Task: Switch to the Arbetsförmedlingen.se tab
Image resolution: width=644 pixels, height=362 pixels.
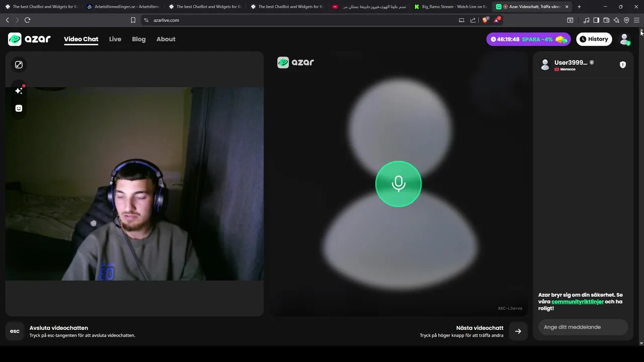Action: coord(123,7)
